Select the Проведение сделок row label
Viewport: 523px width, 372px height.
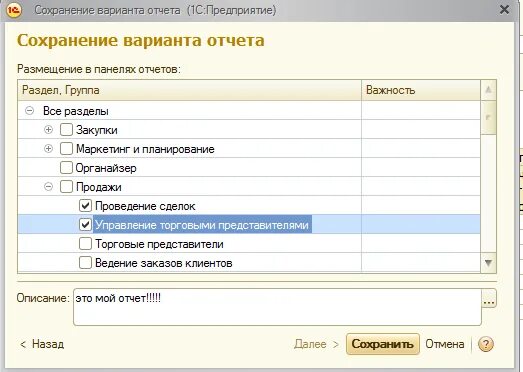[x=145, y=206]
